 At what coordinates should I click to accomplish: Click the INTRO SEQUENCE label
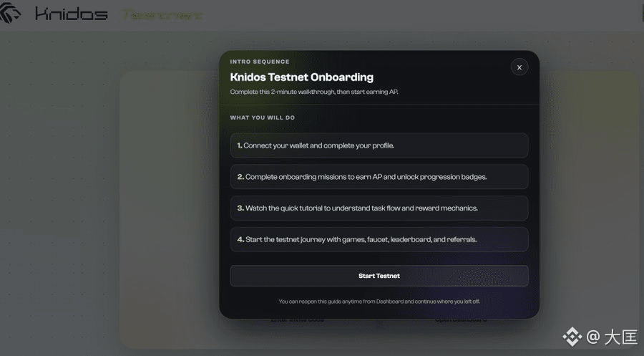click(260, 62)
